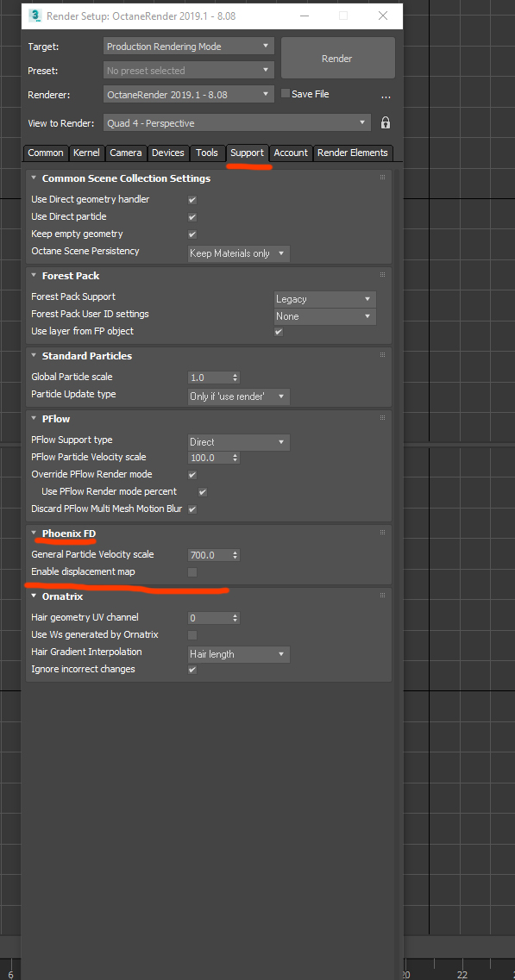Click the Ornatrix rollout grip handle
This screenshot has width=515, height=980.
coord(382,596)
